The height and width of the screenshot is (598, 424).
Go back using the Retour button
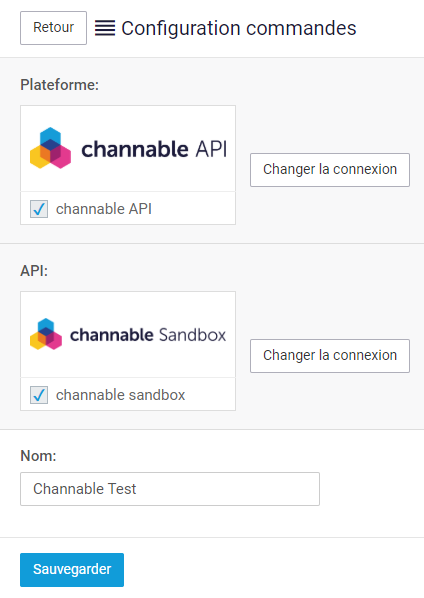(53, 28)
